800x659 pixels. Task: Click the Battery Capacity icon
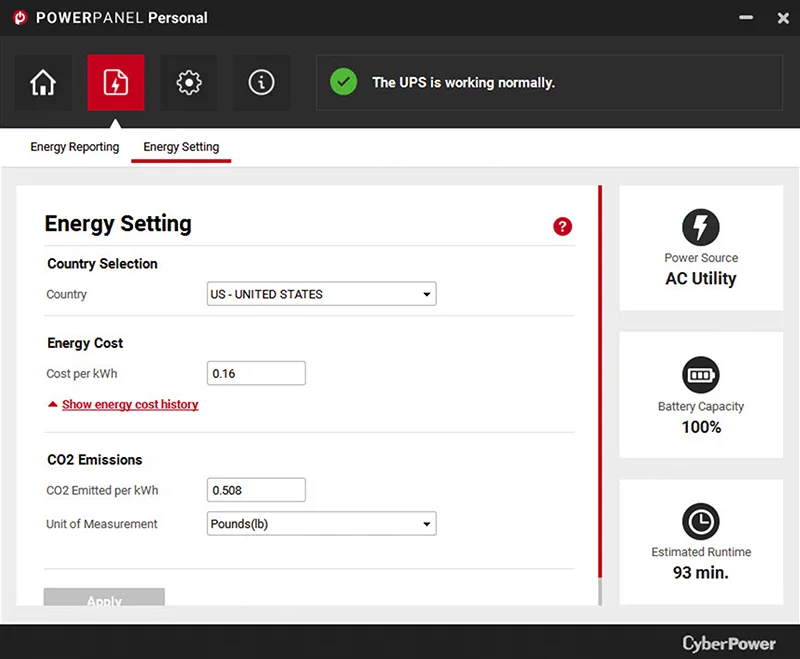701,375
